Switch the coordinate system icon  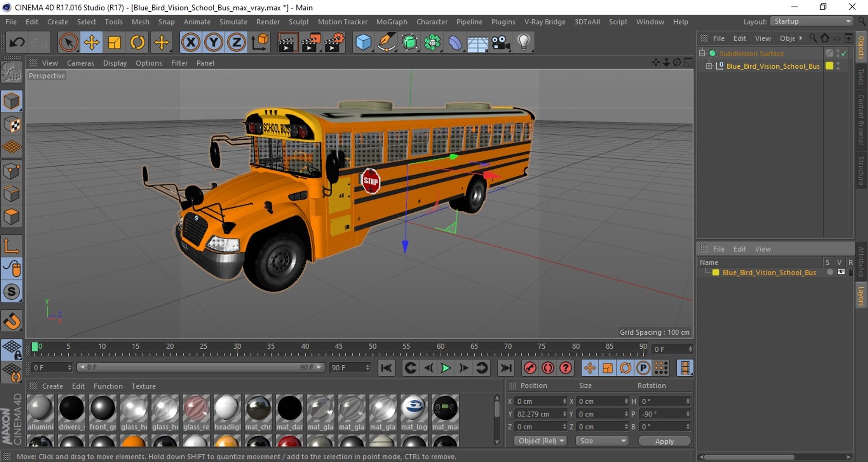click(x=260, y=42)
